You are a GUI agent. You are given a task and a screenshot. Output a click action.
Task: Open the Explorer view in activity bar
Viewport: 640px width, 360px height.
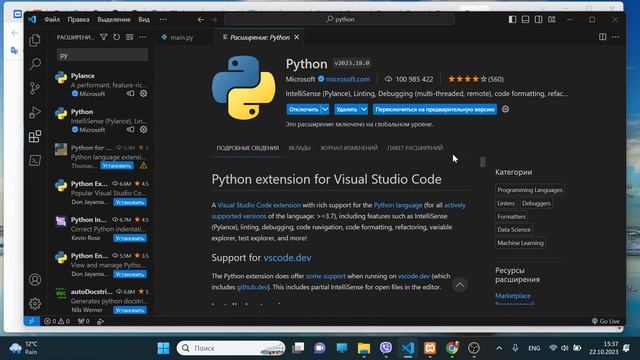[x=35, y=40]
